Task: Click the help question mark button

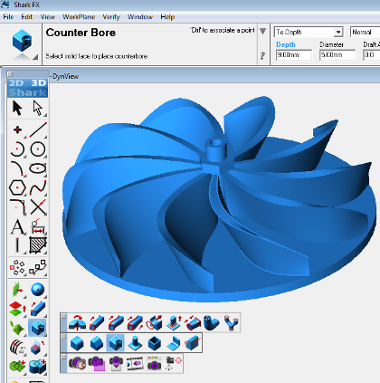Action: 263,56
